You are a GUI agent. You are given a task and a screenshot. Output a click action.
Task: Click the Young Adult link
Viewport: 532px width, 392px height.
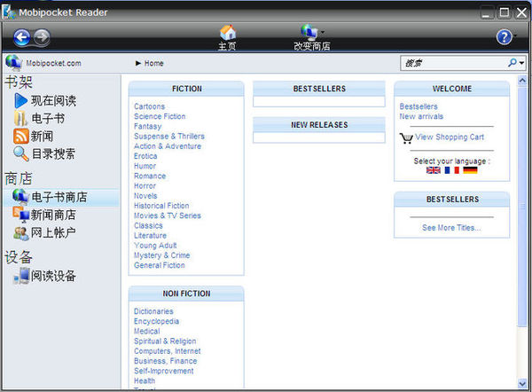point(155,246)
